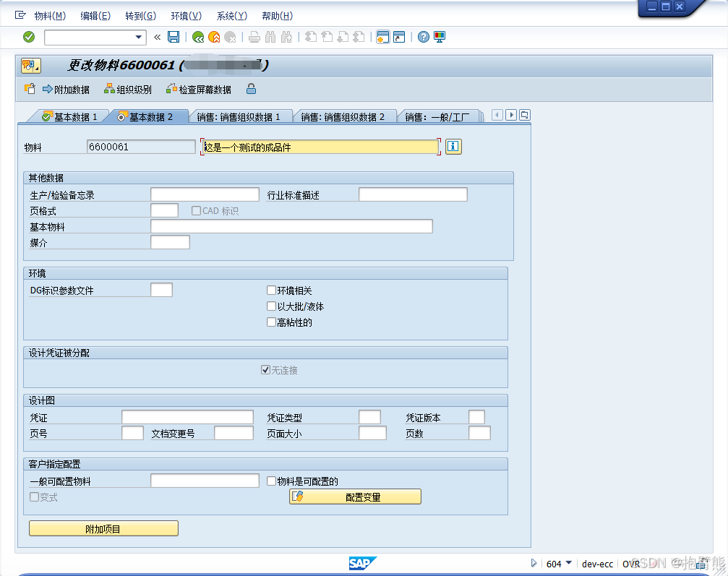This screenshot has width=728, height=576.
Task: Click the Customize Local Layout monitor icon
Action: tap(440, 37)
